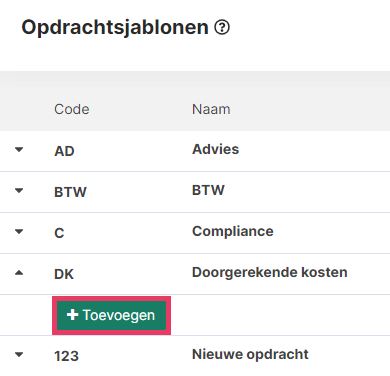Select the 123 code cell

point(66,356)
